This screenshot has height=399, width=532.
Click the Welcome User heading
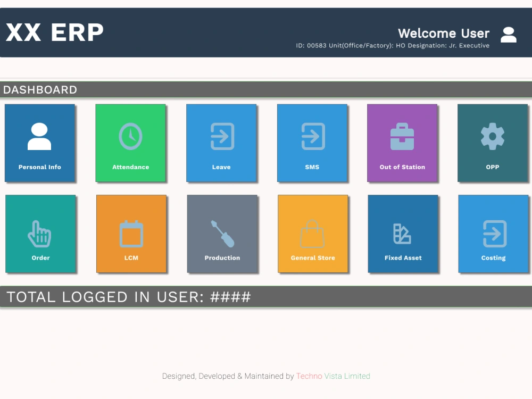tap(444, 33)
